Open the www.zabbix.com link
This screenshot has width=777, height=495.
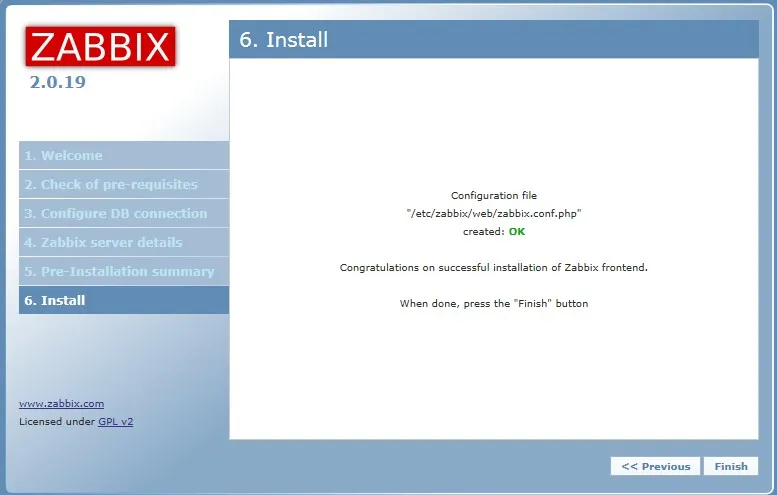61,403
